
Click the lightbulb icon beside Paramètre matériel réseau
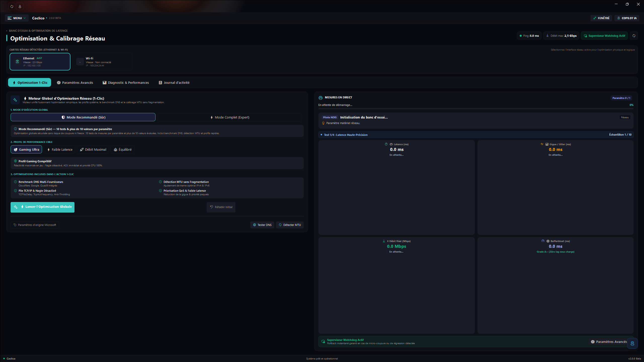pos(323,123)
